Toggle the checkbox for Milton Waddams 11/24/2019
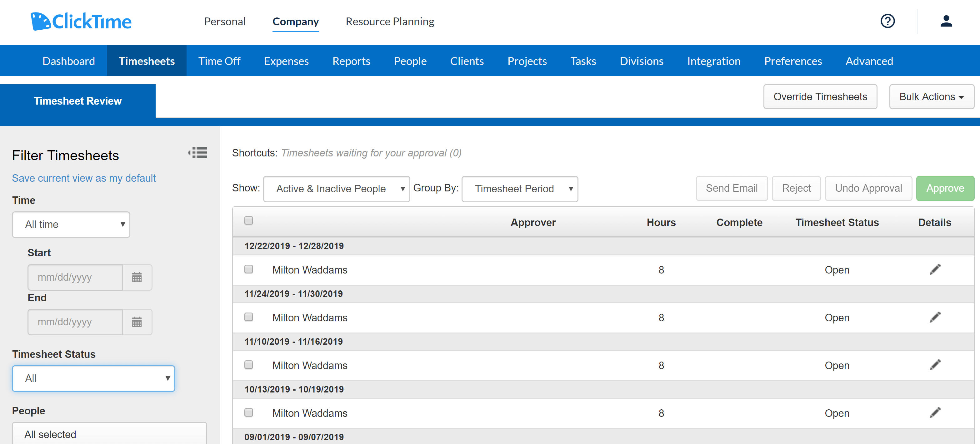The width and height of the screenshot is (980, 444). (248, 317)
